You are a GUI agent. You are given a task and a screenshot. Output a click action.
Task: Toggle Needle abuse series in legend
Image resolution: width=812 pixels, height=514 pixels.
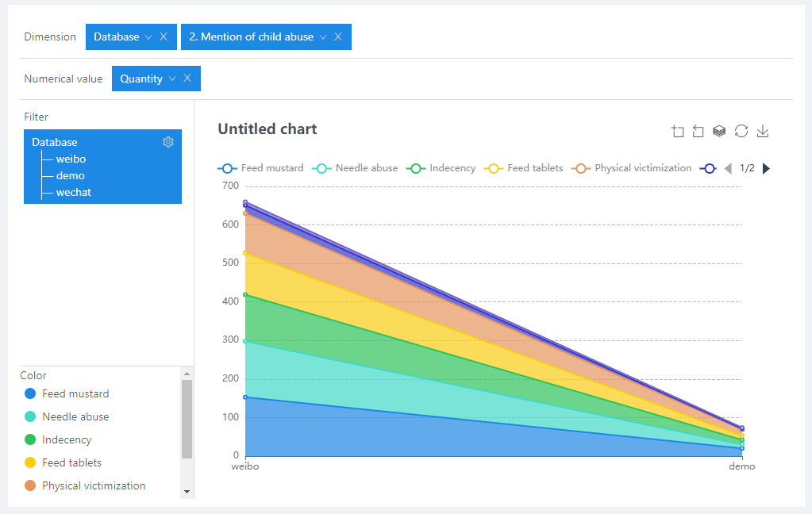point(356,168)
